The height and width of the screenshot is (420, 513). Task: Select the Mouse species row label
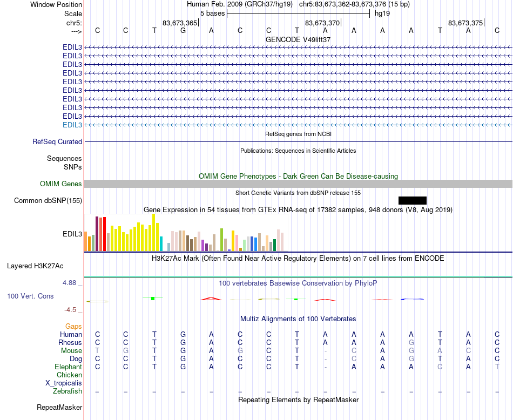71,351
